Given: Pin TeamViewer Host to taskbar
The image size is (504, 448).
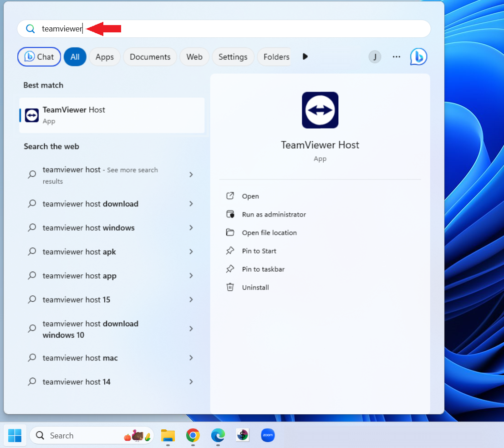Looking at the screenshot, I should point(263,269).
